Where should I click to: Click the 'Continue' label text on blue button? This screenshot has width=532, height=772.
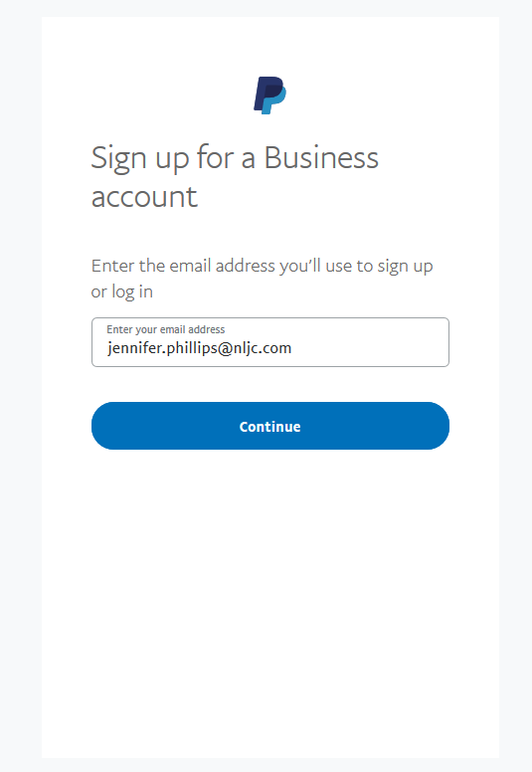pyautogui.click(x=270, y=427)
